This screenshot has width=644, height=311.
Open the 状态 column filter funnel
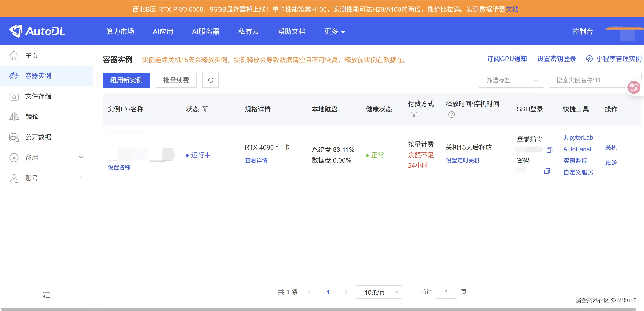click(205, 109)
